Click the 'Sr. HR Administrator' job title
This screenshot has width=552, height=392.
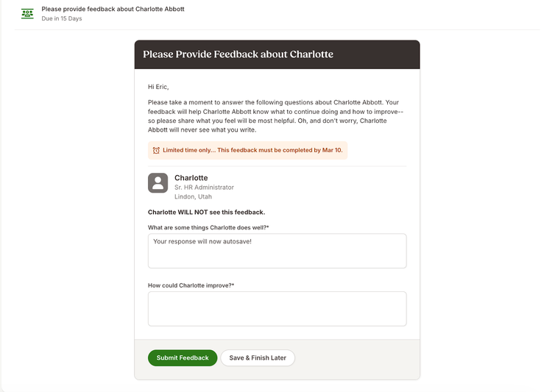click(204, 188)
